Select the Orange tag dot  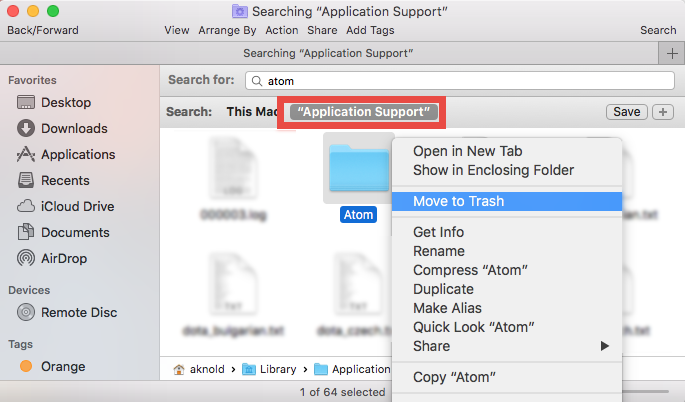(x=26, y=366)
